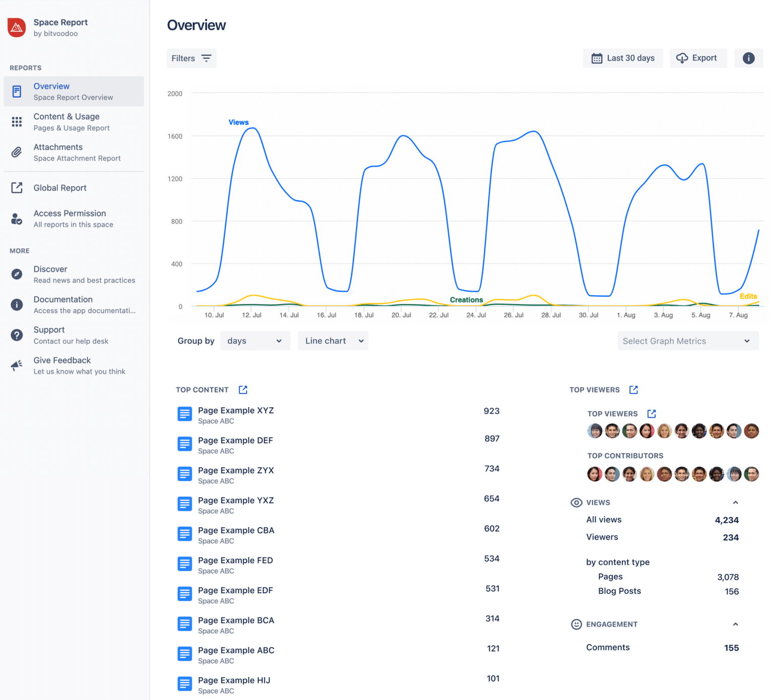Click the first Top Contributors avatar

(x=595, y=474)
